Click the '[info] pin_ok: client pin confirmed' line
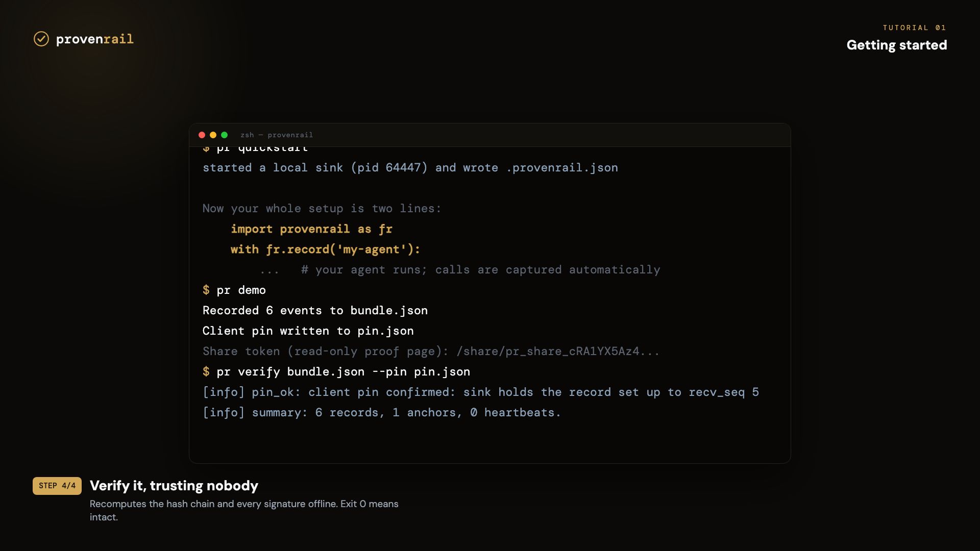The height and width of the screenshot is (551, 980). pos(481,392)
